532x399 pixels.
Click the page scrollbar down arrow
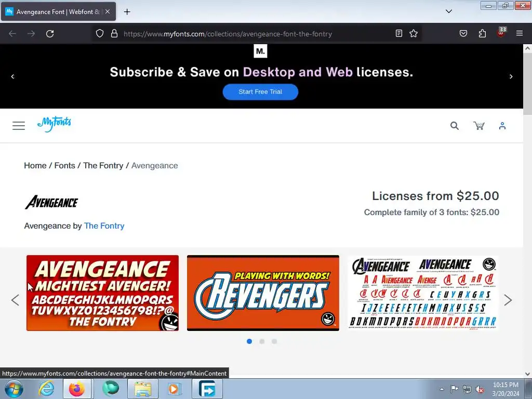click(528, 374)
